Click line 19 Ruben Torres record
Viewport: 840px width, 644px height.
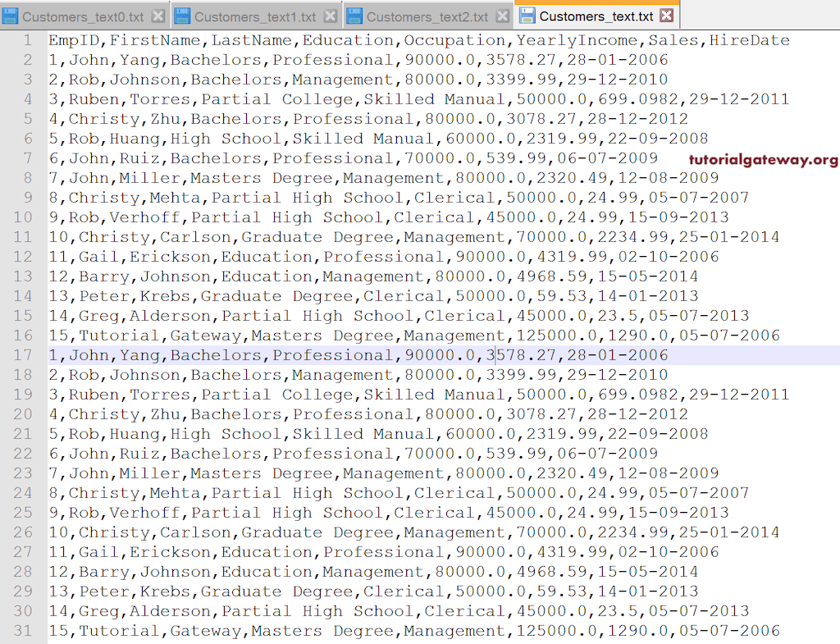point(419,395)
